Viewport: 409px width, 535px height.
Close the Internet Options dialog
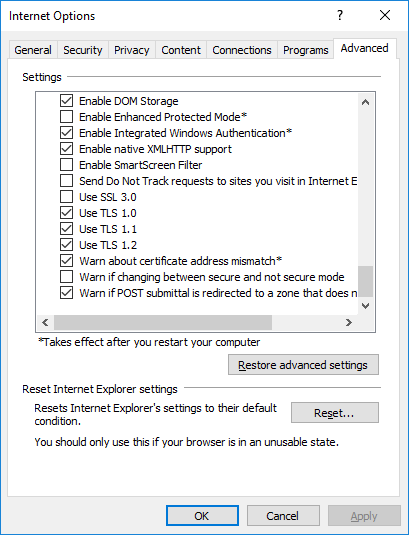click(385, 15)
